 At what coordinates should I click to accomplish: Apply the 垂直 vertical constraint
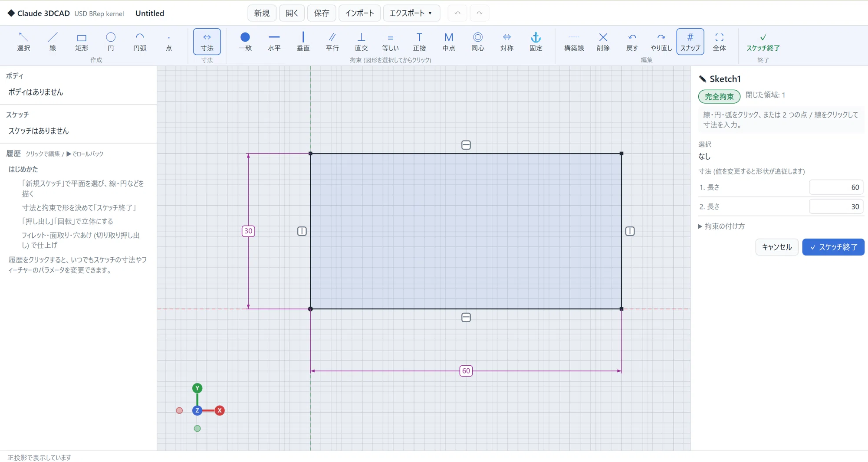(303, 42)
